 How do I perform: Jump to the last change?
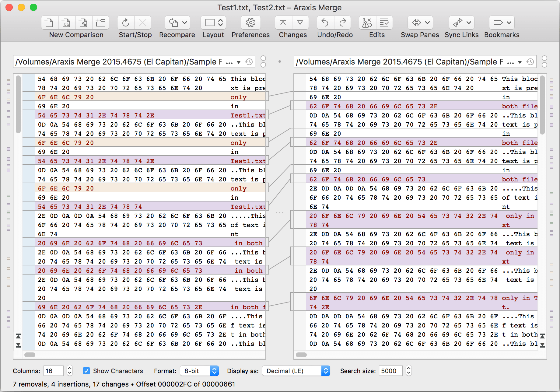coord(300,23)
